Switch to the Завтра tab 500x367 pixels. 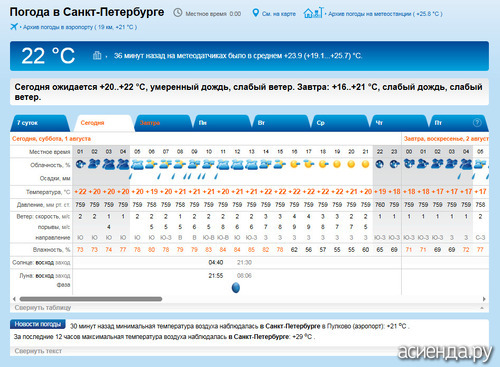163,123
